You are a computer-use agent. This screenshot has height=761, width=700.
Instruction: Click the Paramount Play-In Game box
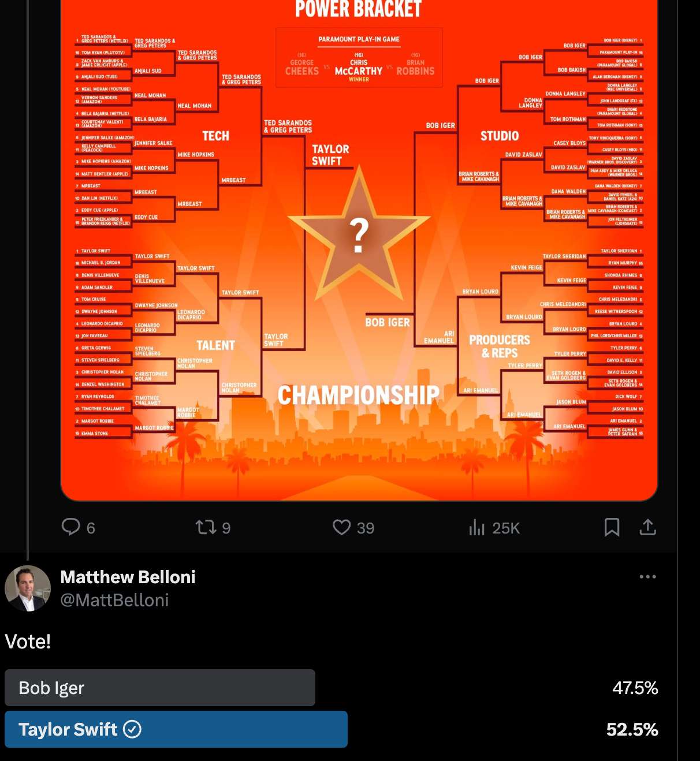[x=359, y=58]
